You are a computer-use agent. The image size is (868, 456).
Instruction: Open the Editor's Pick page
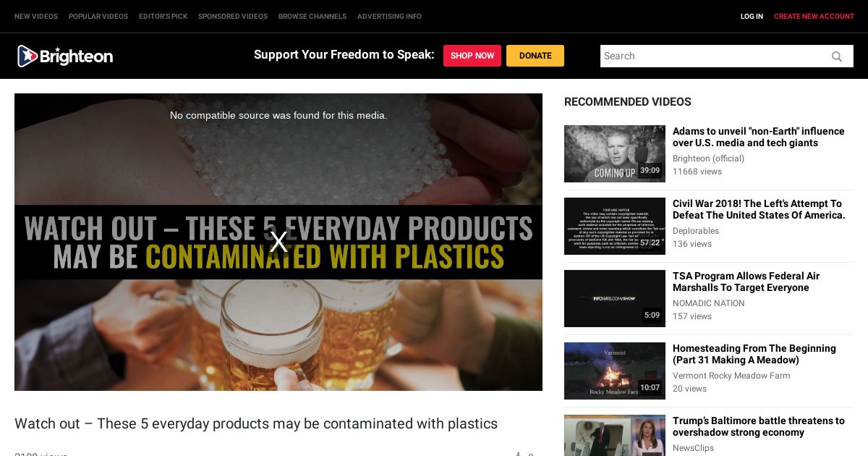(163, 17)
